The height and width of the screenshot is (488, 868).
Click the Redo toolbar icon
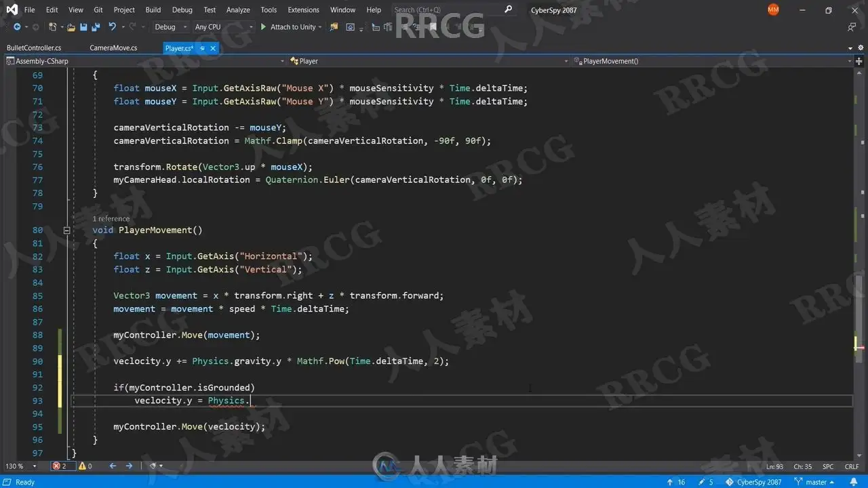tap(133, 27)
